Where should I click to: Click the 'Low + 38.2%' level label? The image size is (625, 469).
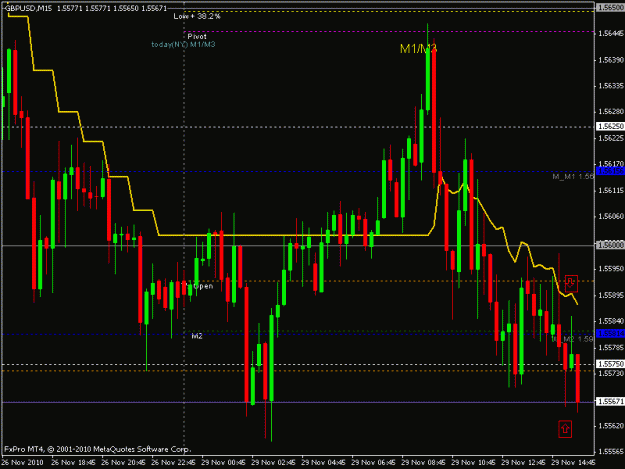pos(197,16)
